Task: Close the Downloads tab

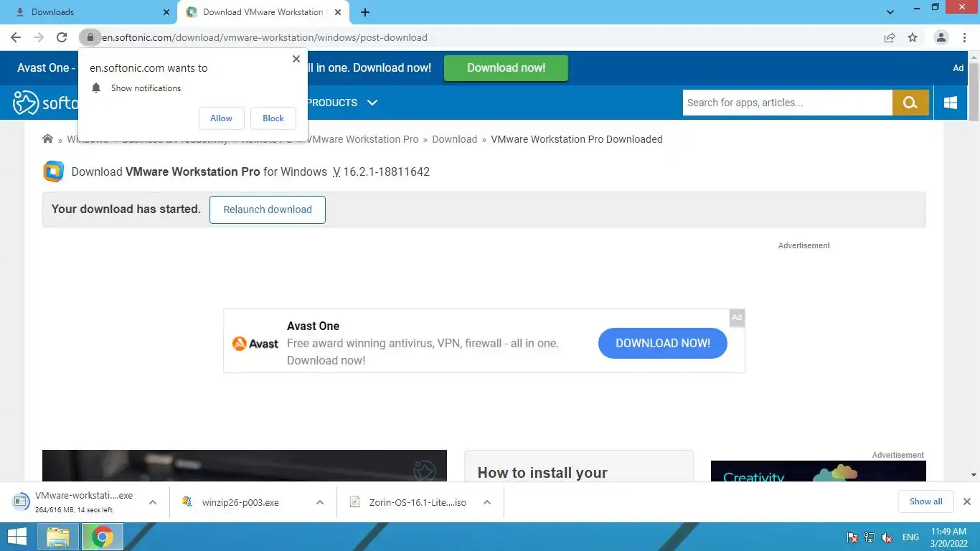Action: pos(166,12)
